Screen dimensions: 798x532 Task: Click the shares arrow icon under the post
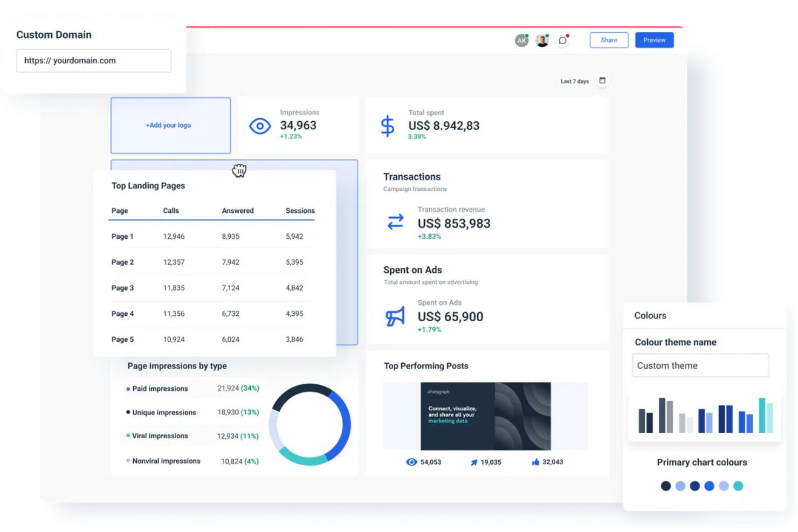click(473, 462)
